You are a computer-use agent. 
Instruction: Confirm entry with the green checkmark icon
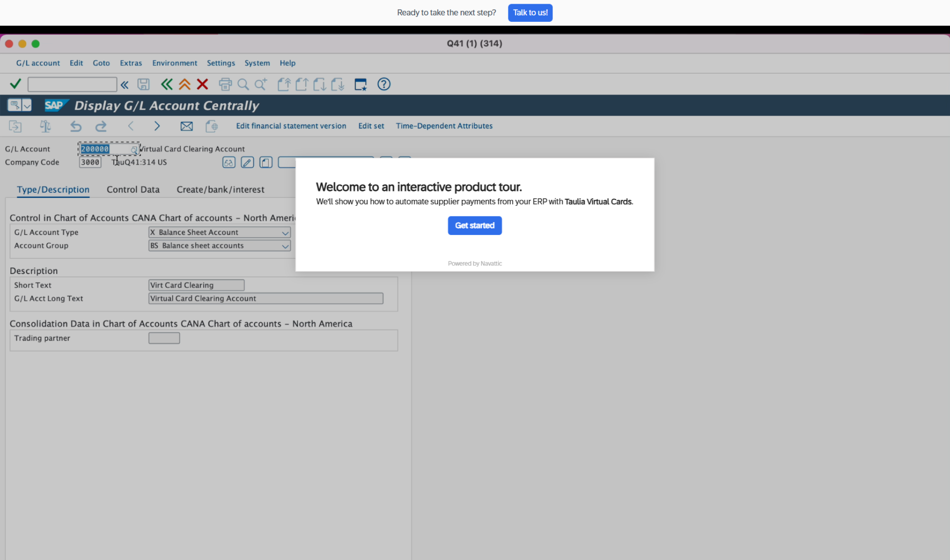[x=15, y=84]
